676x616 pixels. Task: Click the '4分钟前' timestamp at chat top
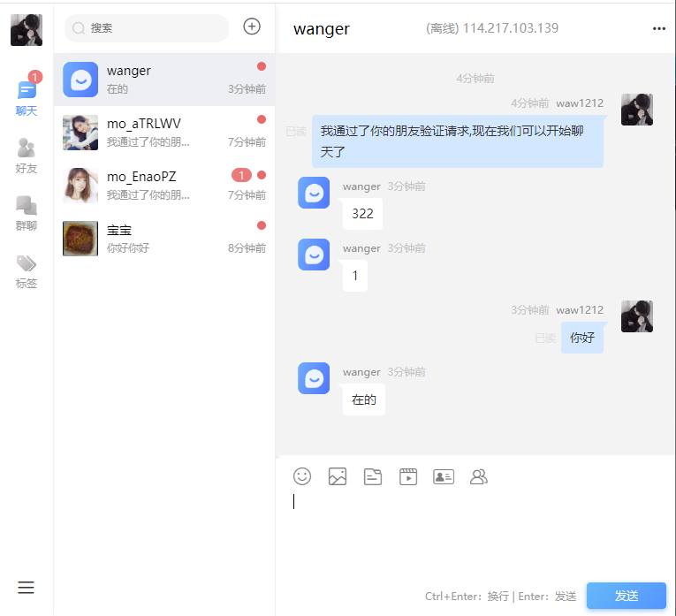point(475,79)
